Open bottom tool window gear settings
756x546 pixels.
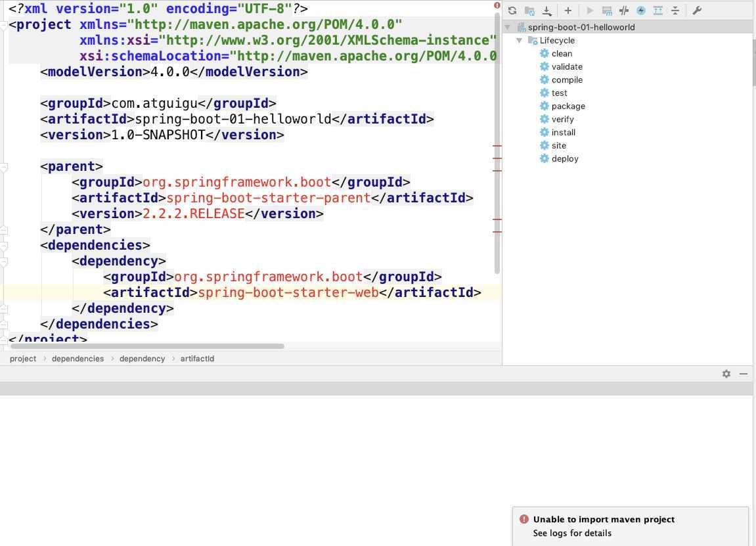726,374
